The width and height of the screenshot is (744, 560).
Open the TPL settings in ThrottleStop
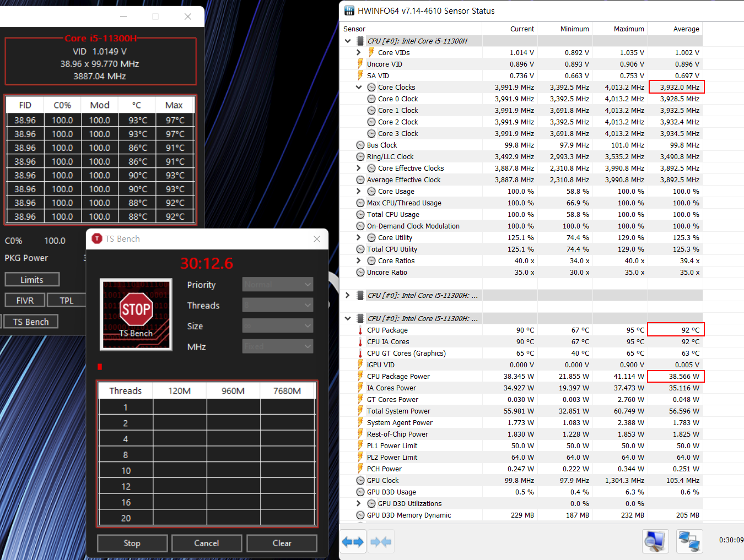pos(67,300)
